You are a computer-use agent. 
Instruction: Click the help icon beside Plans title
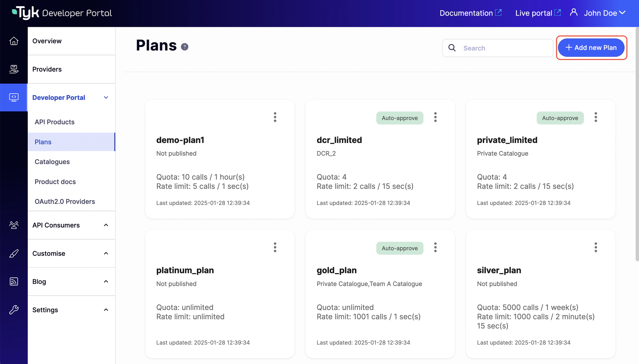[185, 47]
